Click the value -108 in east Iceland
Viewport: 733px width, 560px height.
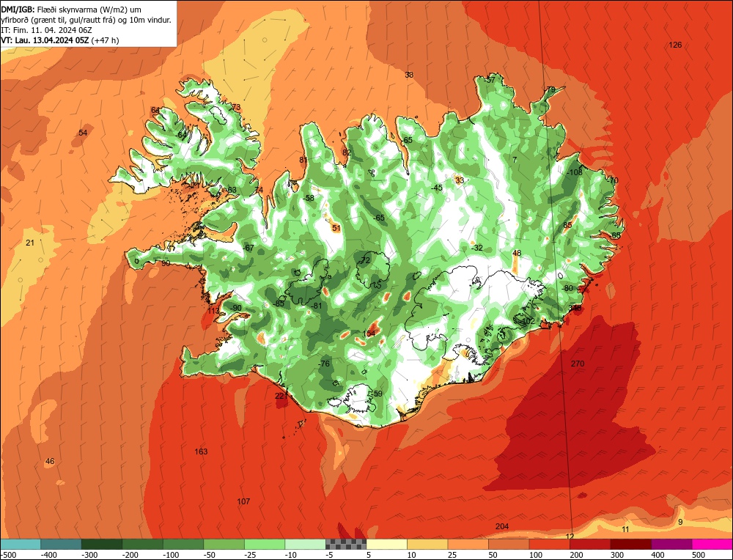click(x=575, y=172)
